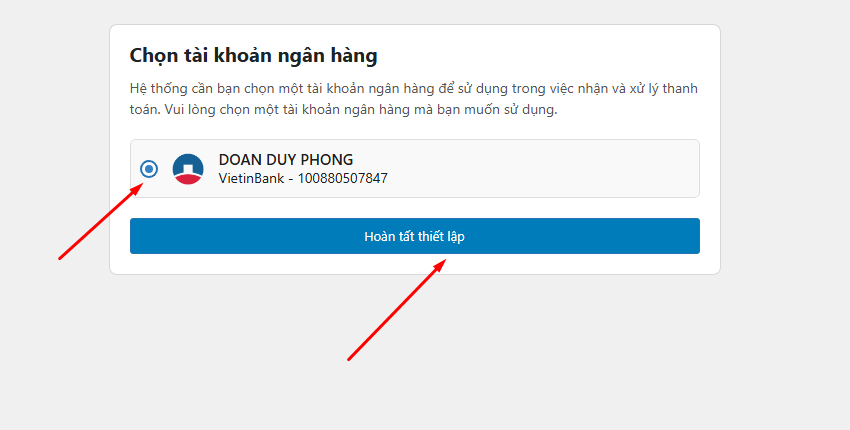Click the Hoàn tất thiết lập button
850x430 pixels.
click(x=415, y=236)
